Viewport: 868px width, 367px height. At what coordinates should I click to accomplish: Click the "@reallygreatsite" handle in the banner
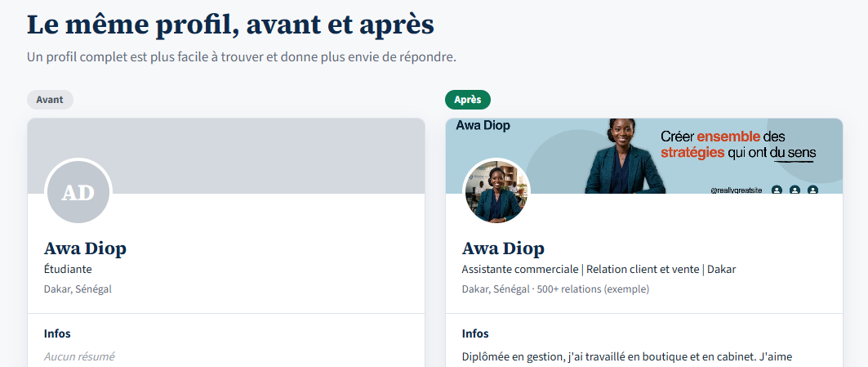(x=737, y=190)
